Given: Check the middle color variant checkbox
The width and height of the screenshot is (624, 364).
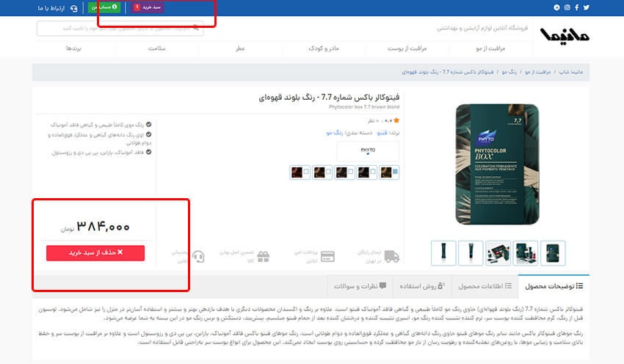Looking at the screenshot, I should [x=351, y=172].
